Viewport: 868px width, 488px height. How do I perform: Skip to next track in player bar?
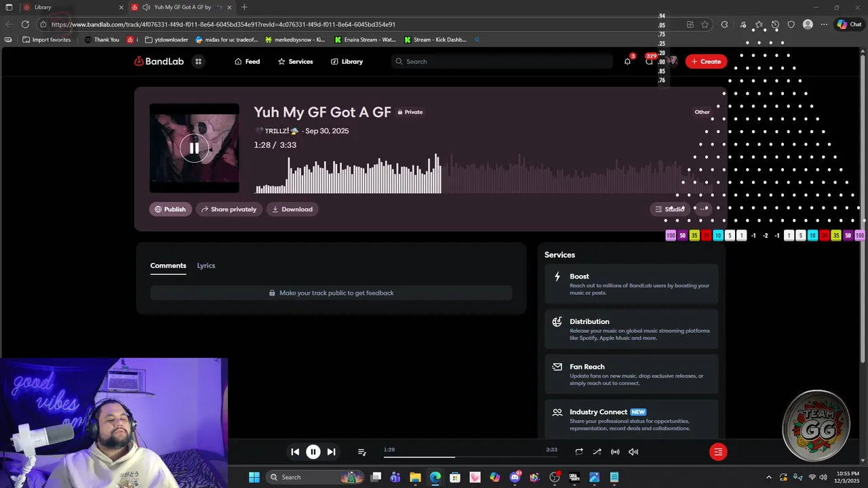(x=331, y=451)
